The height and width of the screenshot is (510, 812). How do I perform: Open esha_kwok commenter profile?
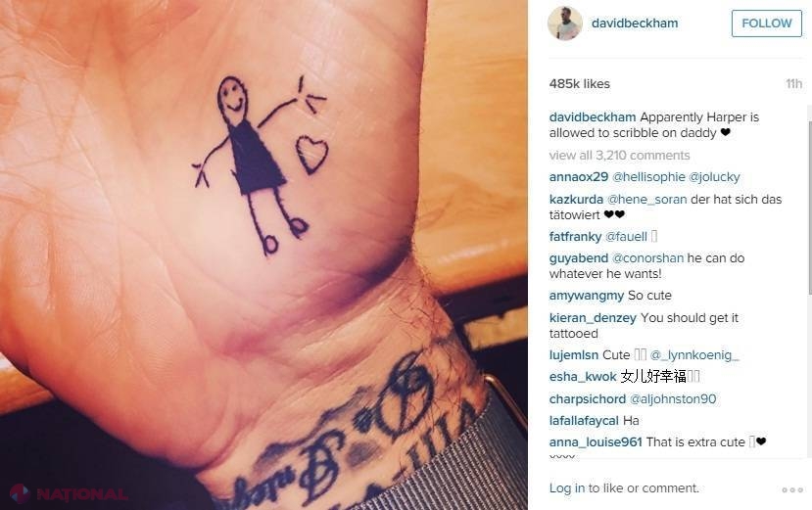[x=583, y=377]
